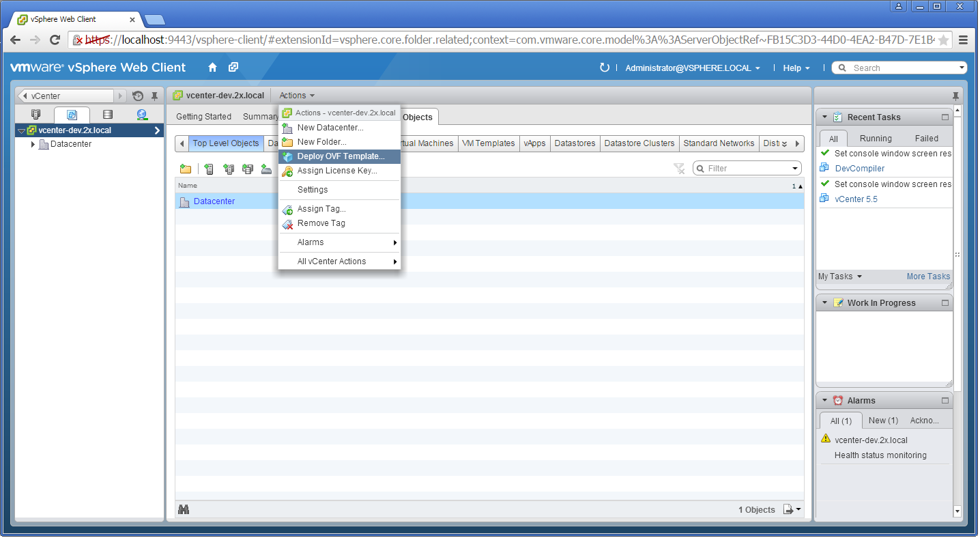Click the warning icon for vcenter-dev.2x.local alarm
Image resolution: width=980 pixels, height=538 pixels.
click(826, 439)
